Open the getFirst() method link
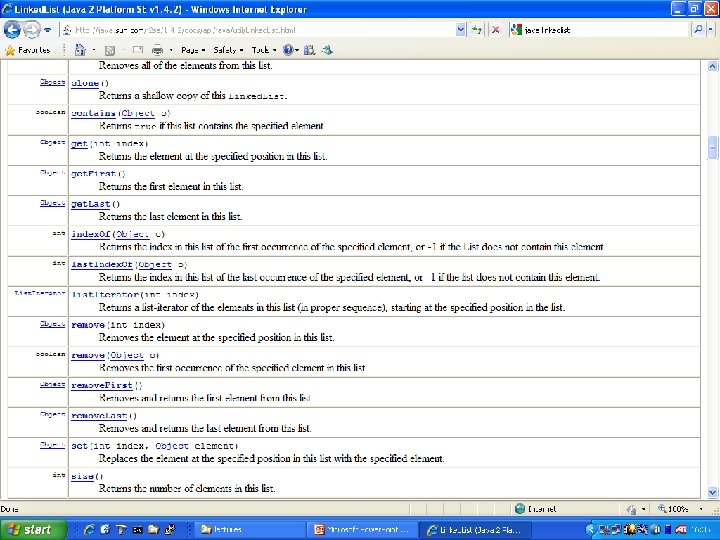The width and height of the screenshot is (720, 540). [93, 174]
